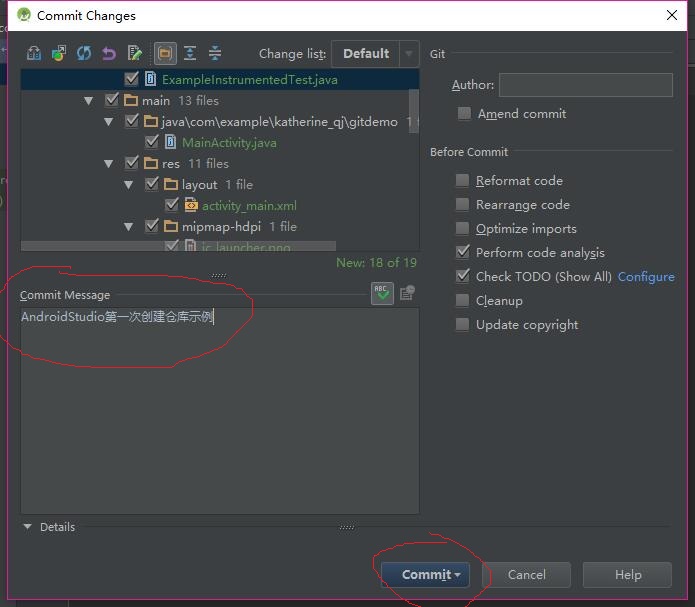The height and width of the screenshot is (607, 695).
Task: Click the mipmap-hdpi folder icon
Action: coord(171,226)
